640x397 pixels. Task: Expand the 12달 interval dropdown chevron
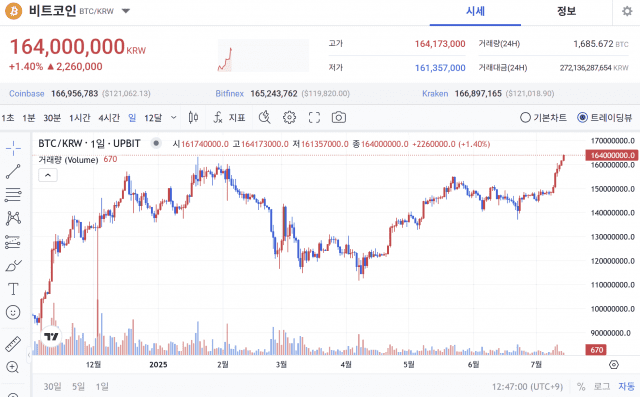tap(173, 118)
